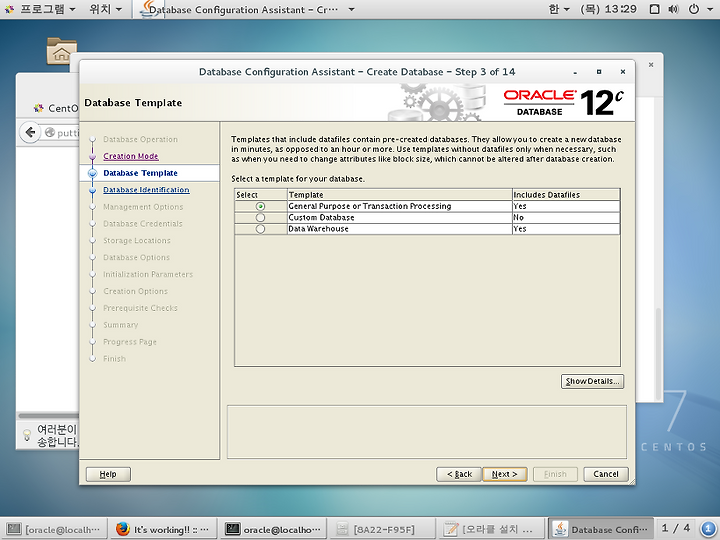Switch to [오라클 설치 … editor taskbar item
The height and width of the screenshot is (540, 720).
pyautogui.click(x=491, y=529)
